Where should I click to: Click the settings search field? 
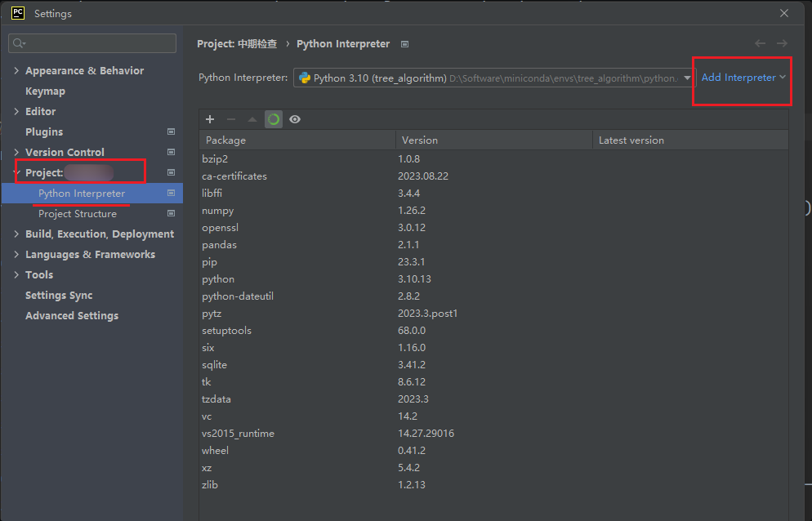[x=92, y=43]
